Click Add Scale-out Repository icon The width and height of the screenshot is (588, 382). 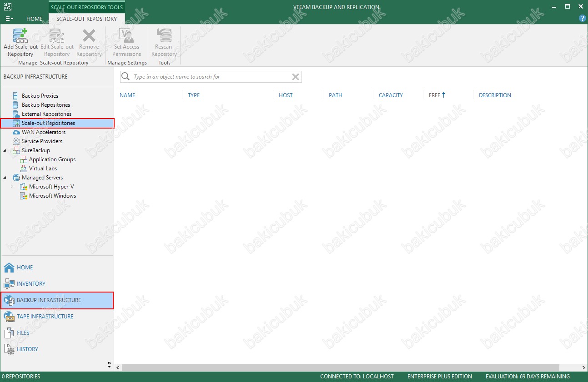(x=20, y=35)
